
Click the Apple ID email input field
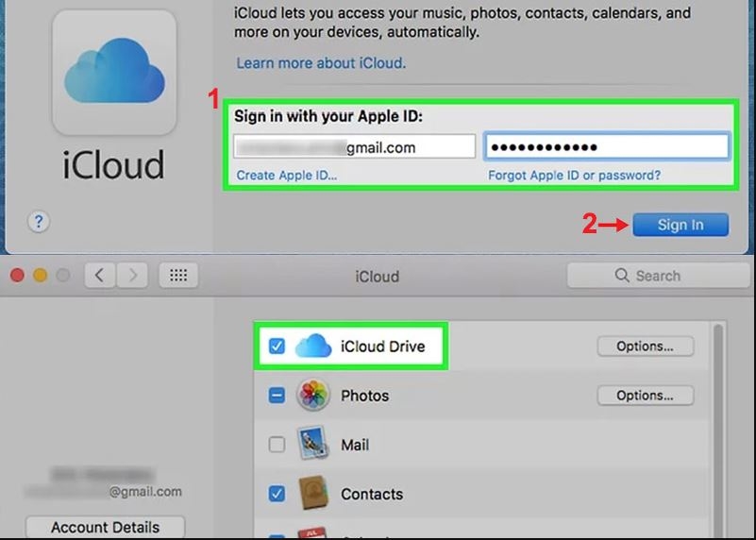[x=354, y=146]
